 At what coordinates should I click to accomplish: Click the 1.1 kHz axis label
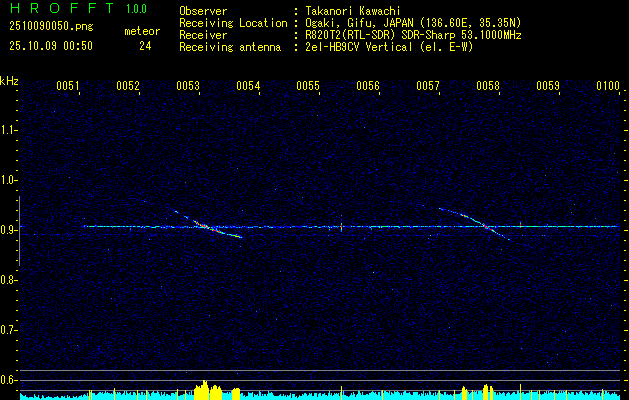click(8, 130)
